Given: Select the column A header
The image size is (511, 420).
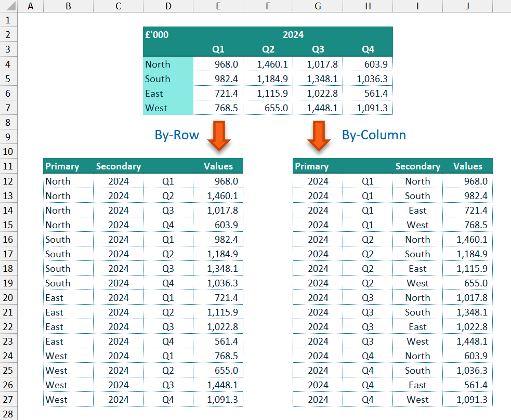Looking at the screenshot, I should click(31, 6).
